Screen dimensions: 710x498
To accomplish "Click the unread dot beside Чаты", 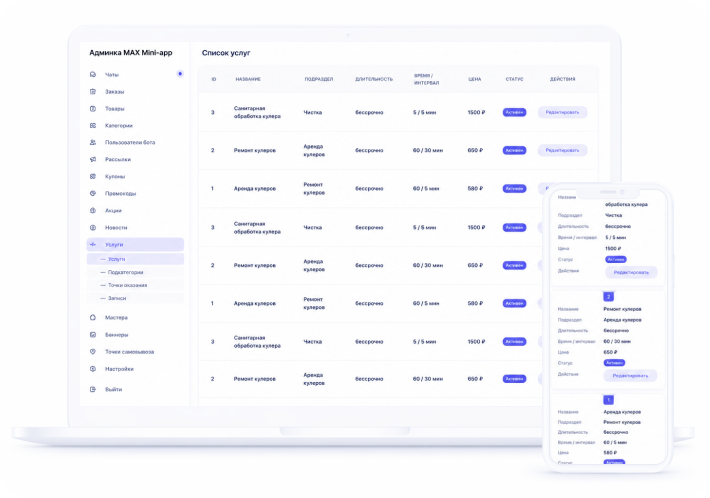I will pos(180,74).
